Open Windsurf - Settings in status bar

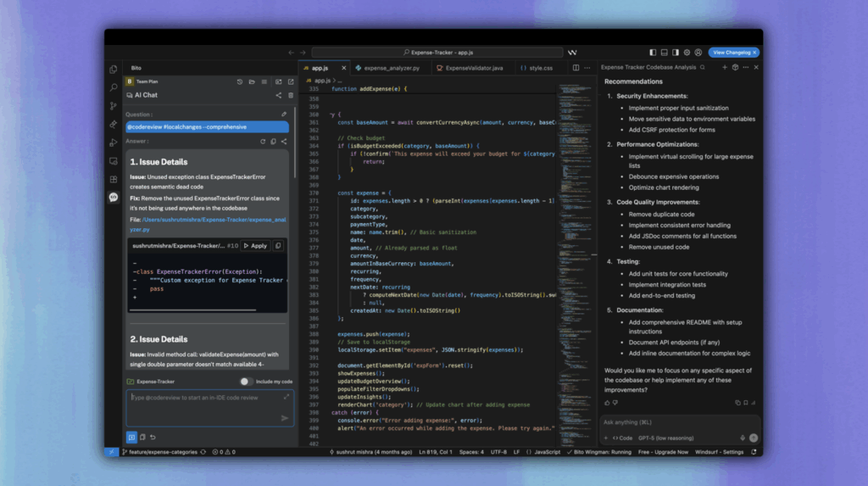[719, 452]
